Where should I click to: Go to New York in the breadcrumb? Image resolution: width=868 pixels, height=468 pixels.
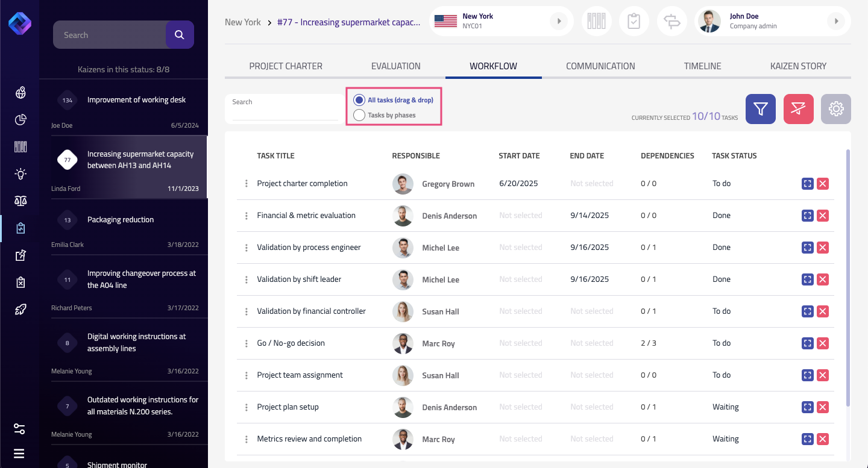coord(243,22)
